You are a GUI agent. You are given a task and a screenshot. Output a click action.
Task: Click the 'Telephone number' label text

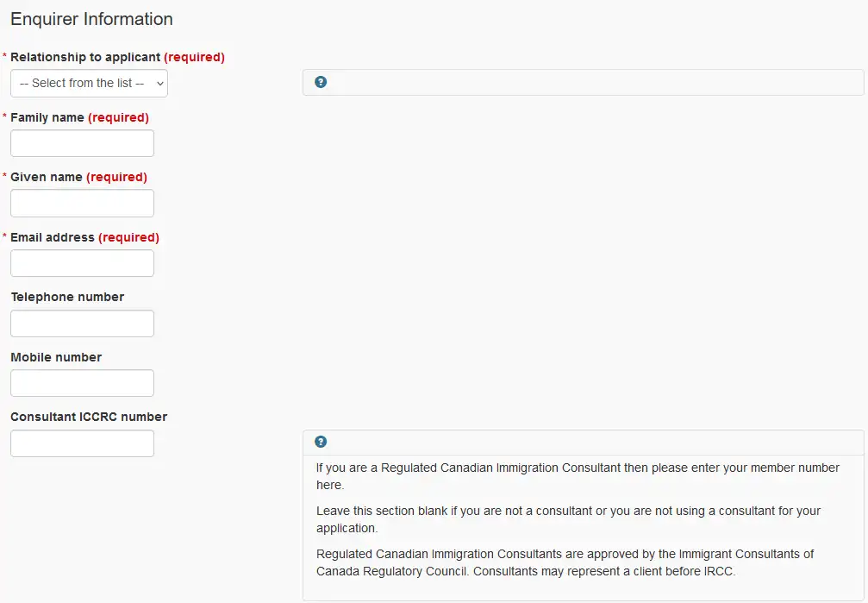coord(67,297)
